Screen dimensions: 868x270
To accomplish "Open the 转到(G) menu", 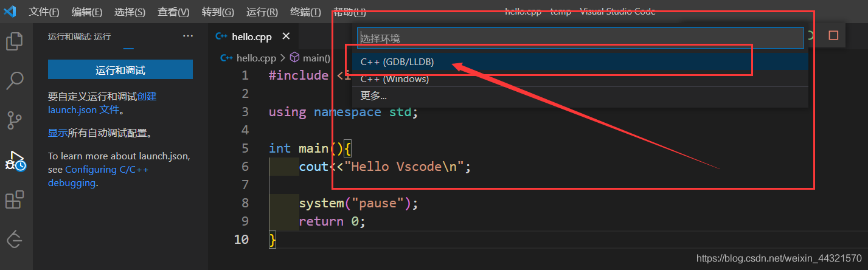I will tap(218, 12).
